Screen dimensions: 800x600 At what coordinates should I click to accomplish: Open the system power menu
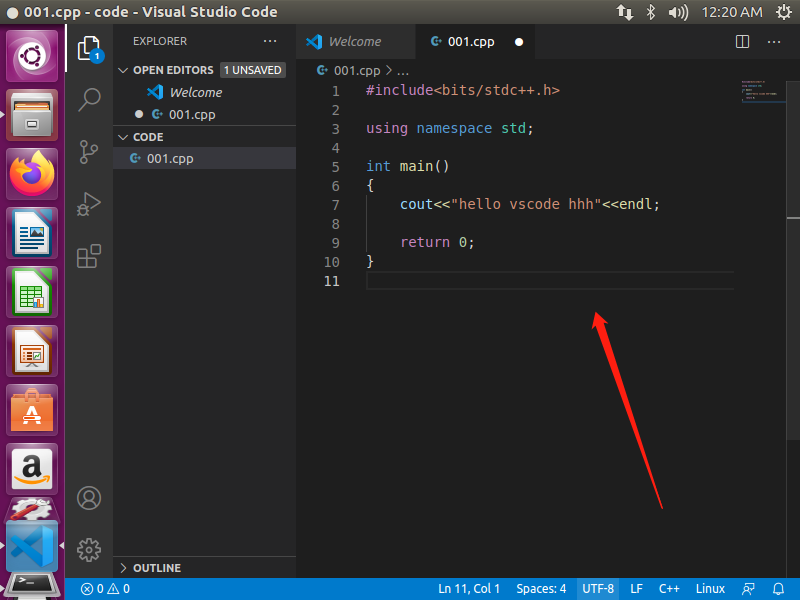coord(784,12)
